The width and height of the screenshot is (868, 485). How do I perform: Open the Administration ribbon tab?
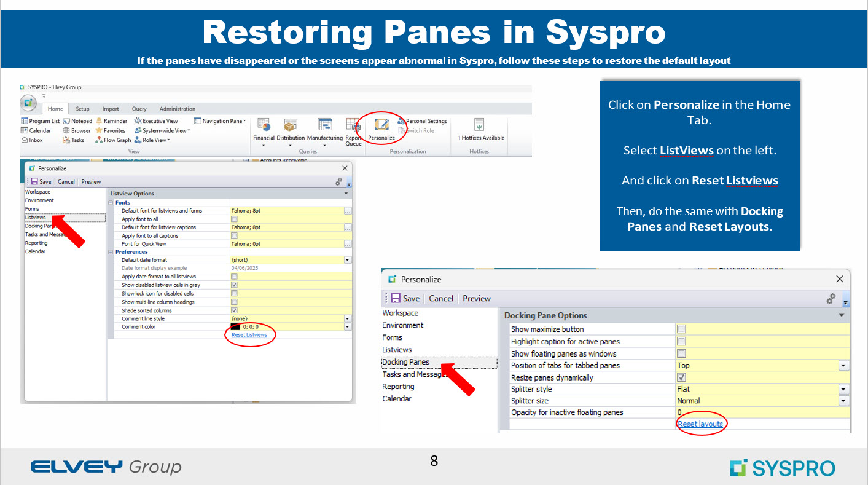pyautogui.click(x=177, y=109)
